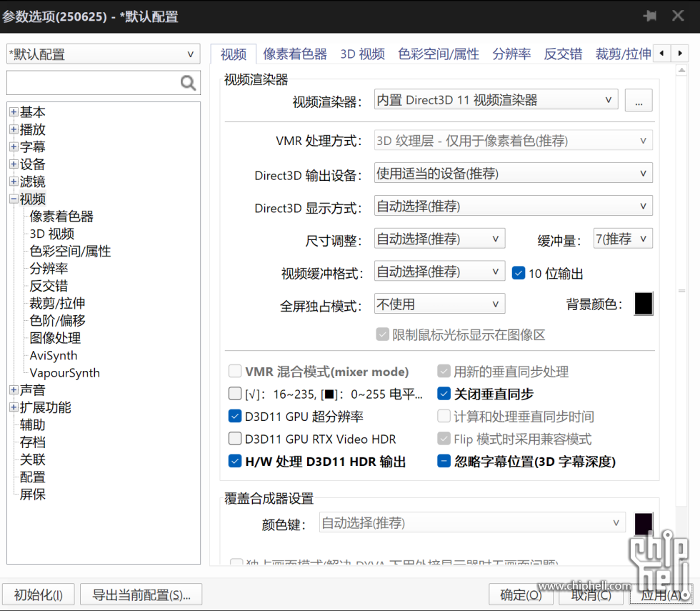
Task: Select 3D 视频 in the tree
Action: (x=51, y=234)
